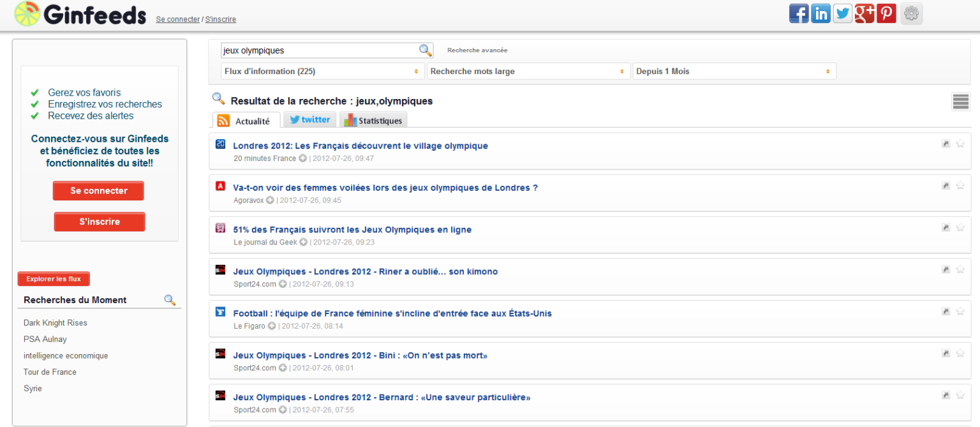This screenshot has width=980, height=427.
Task: Open the LinkedIn icon in header
Action: pyautogui.click(x=820, y=13)
